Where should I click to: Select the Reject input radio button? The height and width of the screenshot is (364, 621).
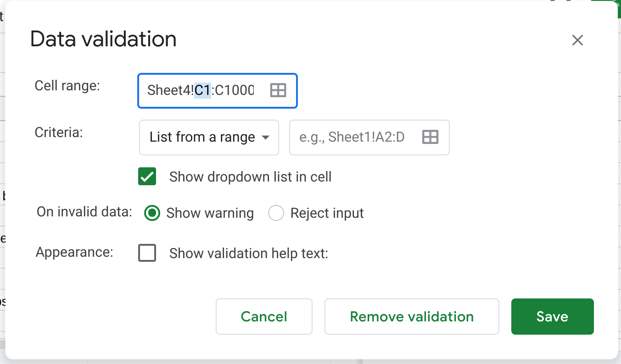click(276, 213)
